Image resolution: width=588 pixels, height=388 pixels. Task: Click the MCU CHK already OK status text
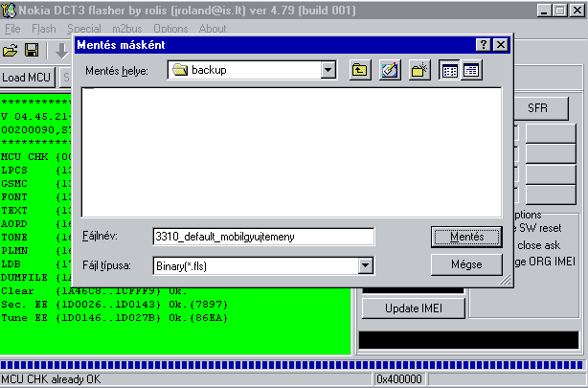[x=51, y=379]
